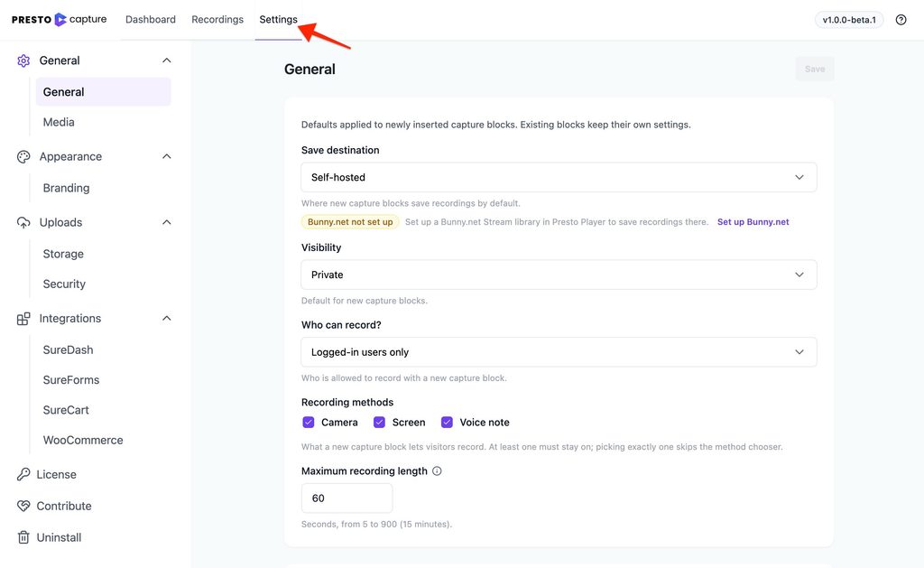Click the Recording methods label
This screenshot has height=568, width=924.
347,402
